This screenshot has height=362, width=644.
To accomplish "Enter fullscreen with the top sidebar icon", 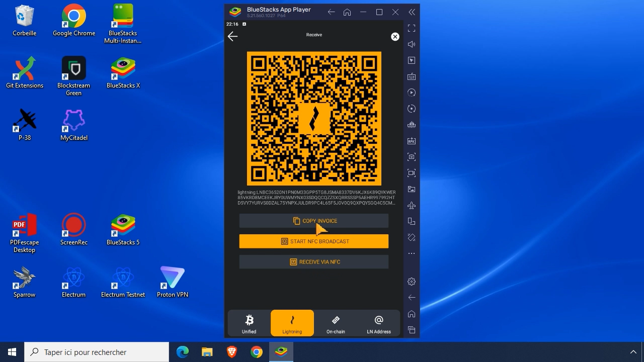I will (x=412, y=28).
